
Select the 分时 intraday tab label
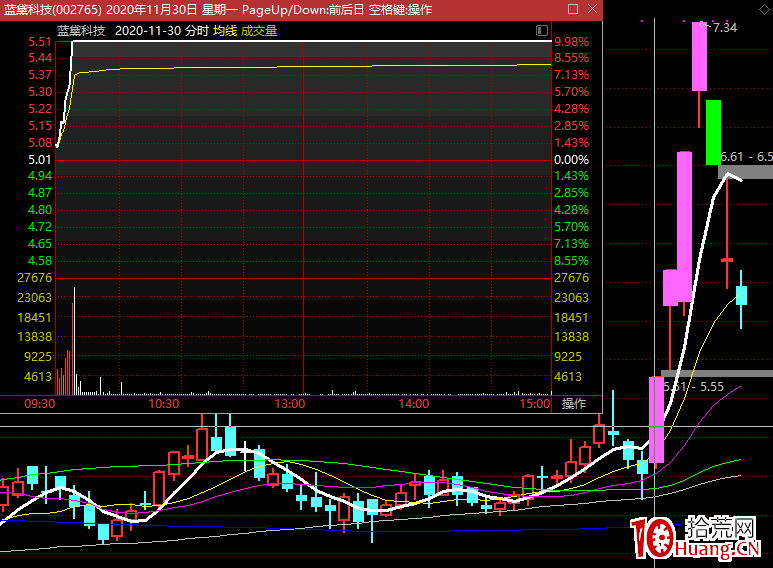[196, 31]
